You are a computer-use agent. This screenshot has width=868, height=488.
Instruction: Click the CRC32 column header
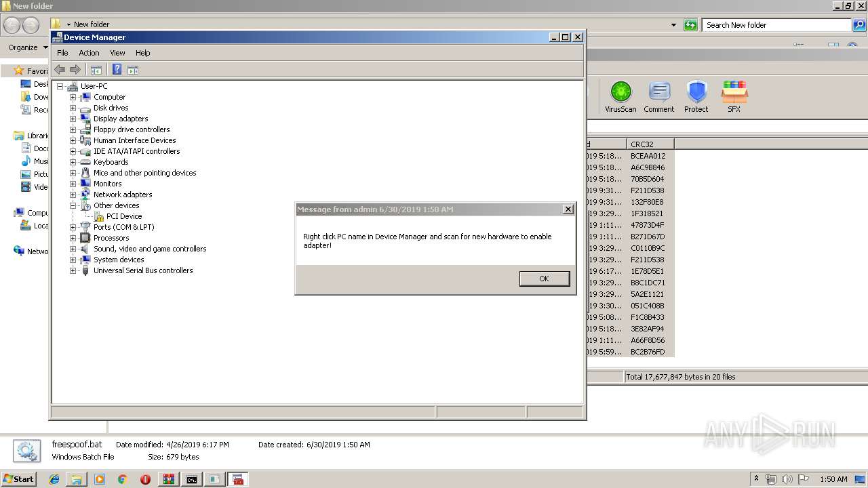(650, 144)
